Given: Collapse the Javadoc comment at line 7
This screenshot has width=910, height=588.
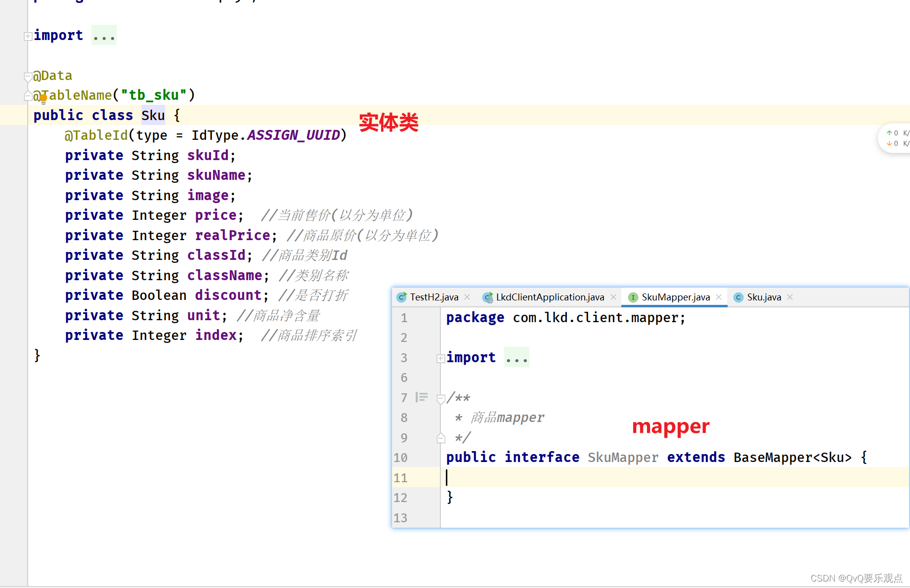Looking at the screenshot, I should 441,399.
